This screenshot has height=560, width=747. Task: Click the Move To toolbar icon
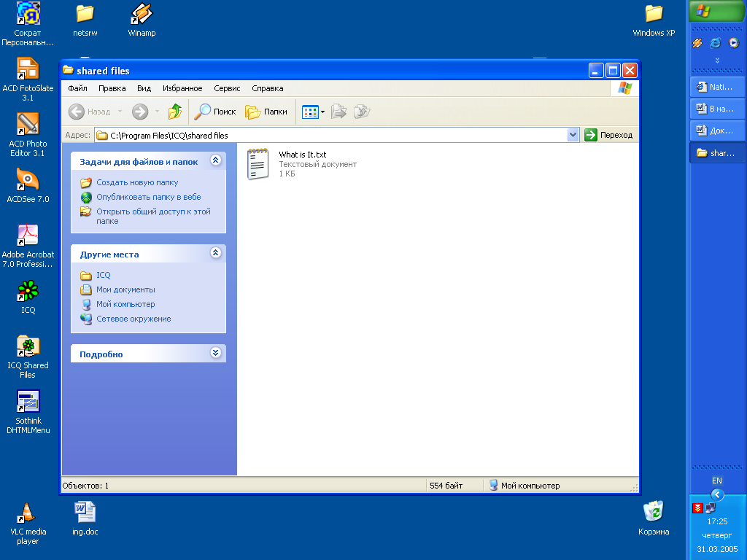pos(338,112)
